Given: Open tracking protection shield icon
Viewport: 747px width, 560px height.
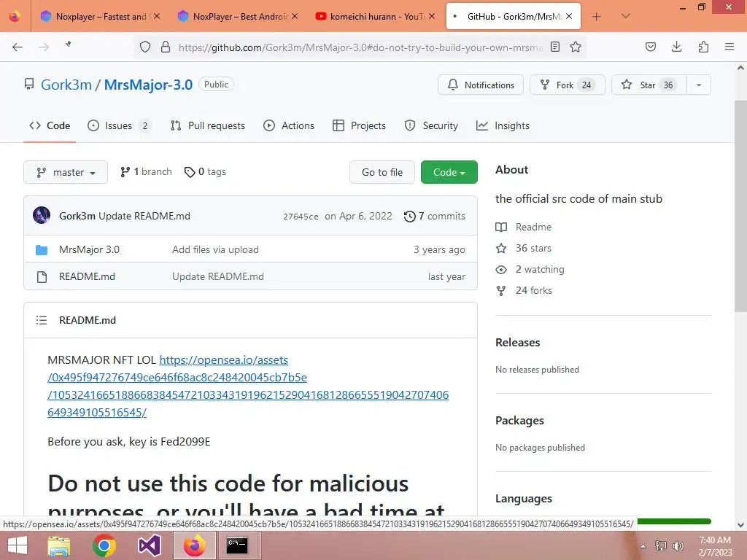Looking at the screenshot, I should tap(145, 47).
